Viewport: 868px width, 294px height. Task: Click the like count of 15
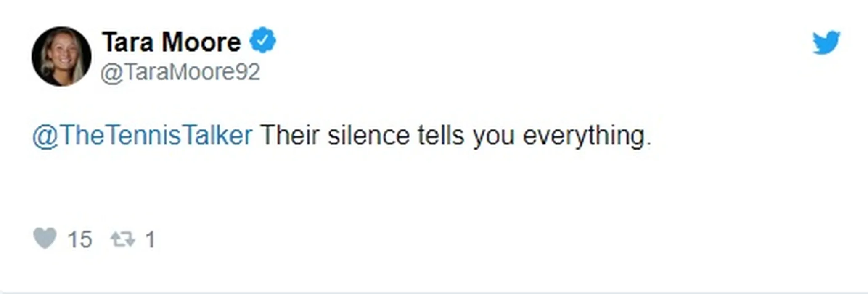coord(79,240)
